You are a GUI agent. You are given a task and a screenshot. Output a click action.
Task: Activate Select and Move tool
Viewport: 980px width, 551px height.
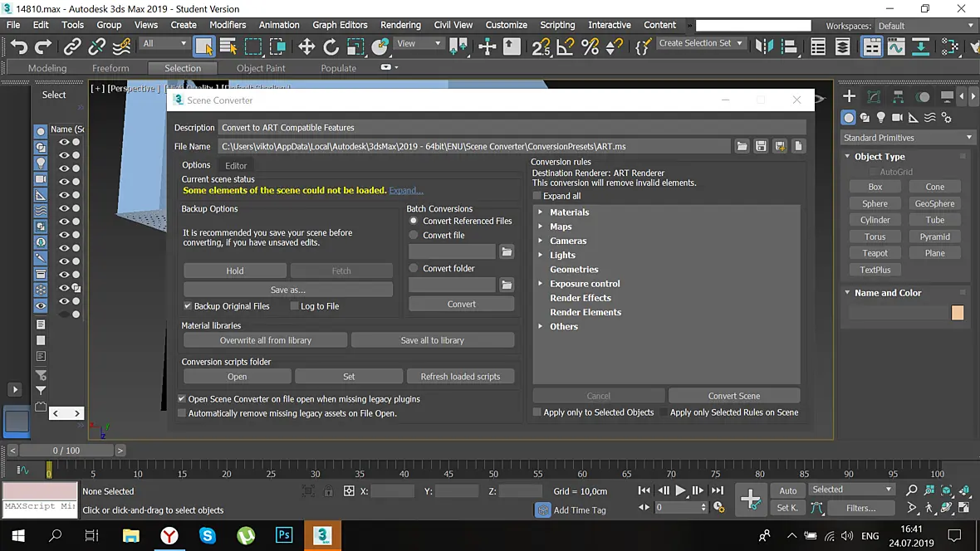306,46
